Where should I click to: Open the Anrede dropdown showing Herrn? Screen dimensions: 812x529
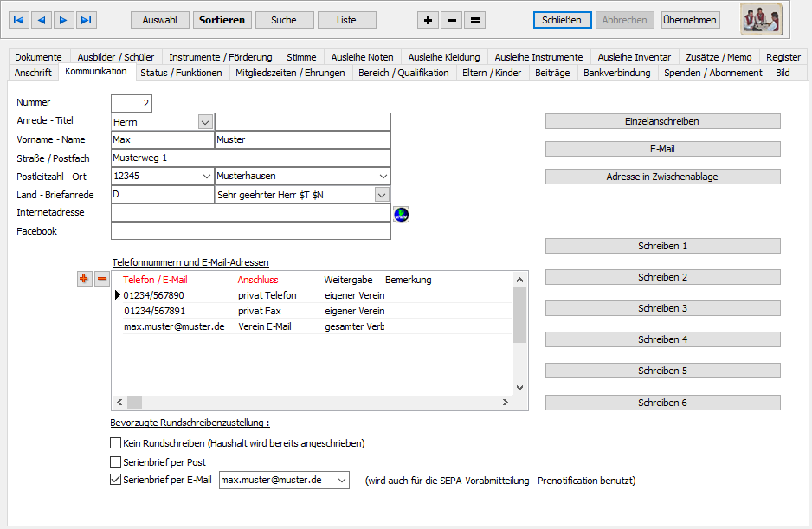[x=205, y=122]
